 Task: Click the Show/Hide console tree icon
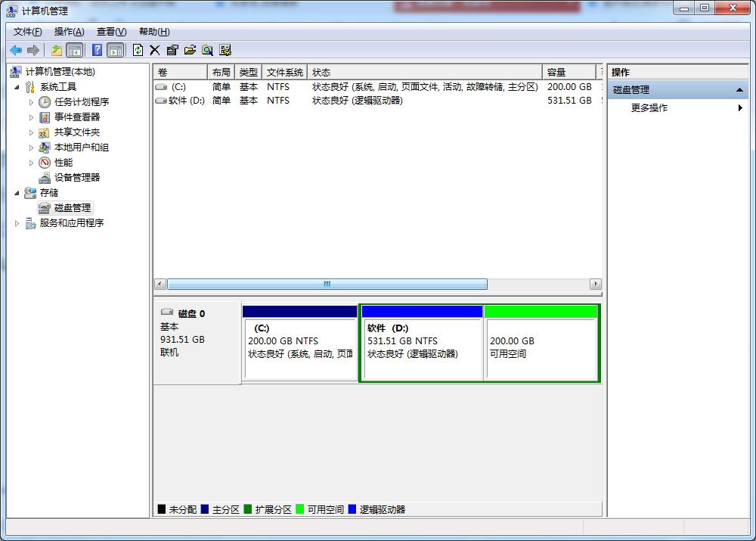pos(76,50)
